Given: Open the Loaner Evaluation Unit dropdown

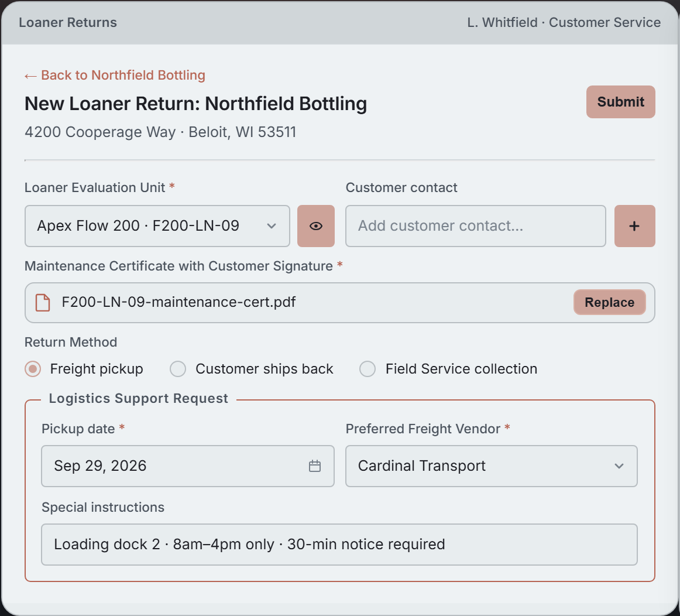Looking at the screenshot, I should click(157, 226).
